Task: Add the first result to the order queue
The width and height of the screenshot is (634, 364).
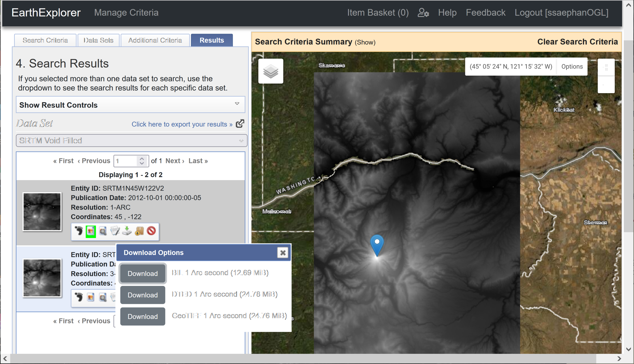Action: 139,231
